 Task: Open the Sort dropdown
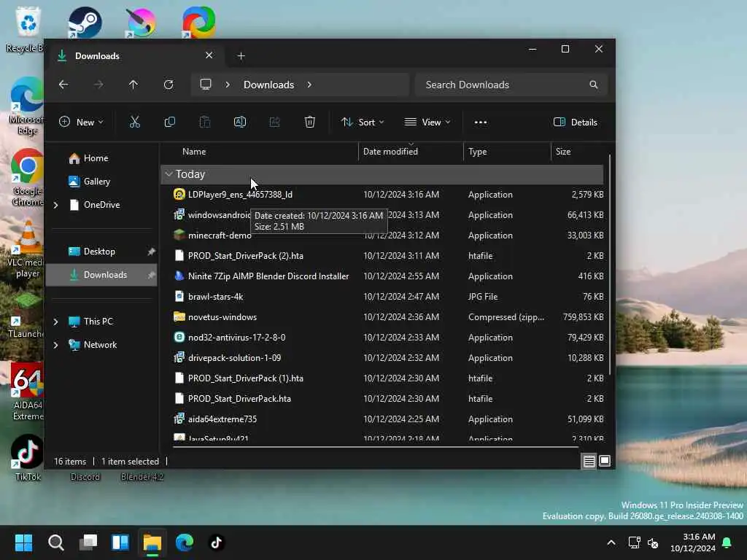tap(363, 122)
